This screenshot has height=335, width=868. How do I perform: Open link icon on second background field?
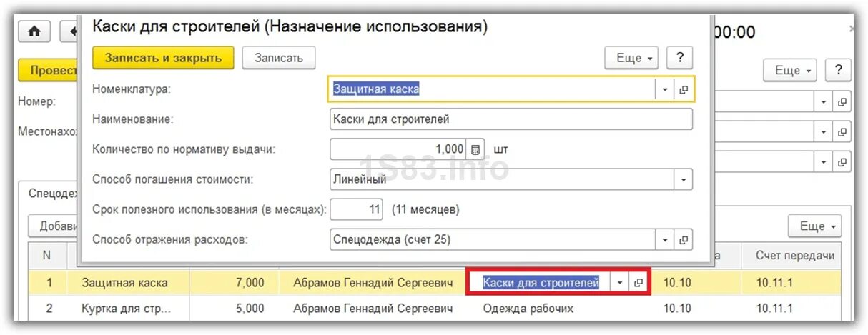(843, 132)
